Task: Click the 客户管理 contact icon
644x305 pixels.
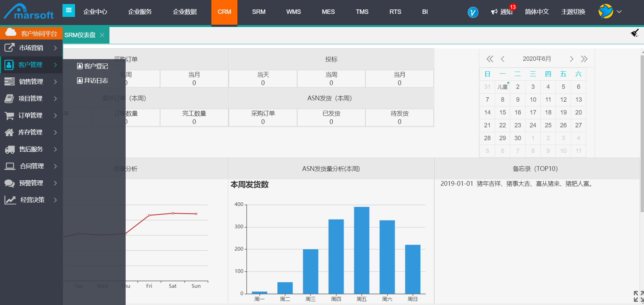Action: (9, 65)
